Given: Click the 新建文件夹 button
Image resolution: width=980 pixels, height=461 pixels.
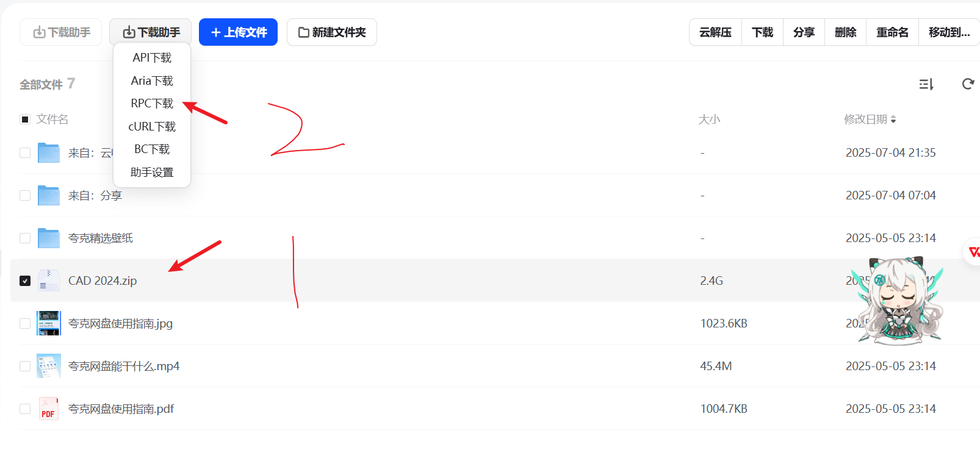Looking at the screenshot, I should click(332, 32).
